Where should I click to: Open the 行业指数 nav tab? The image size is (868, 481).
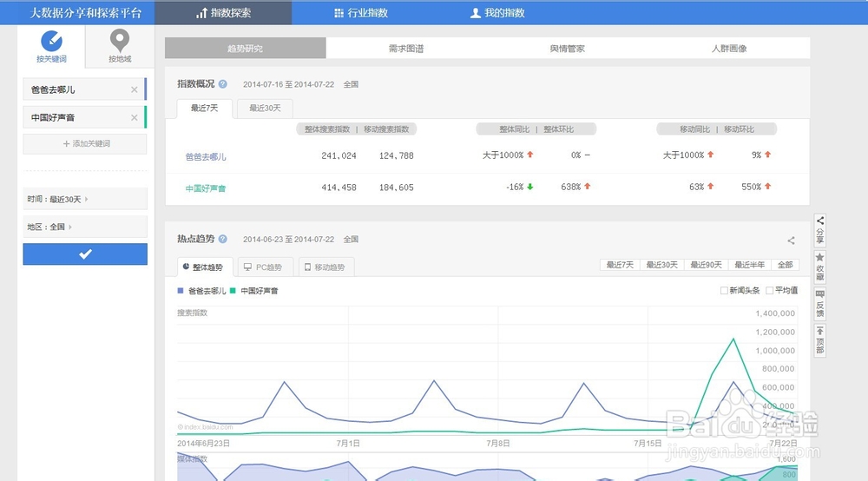[x=361, y=13]
